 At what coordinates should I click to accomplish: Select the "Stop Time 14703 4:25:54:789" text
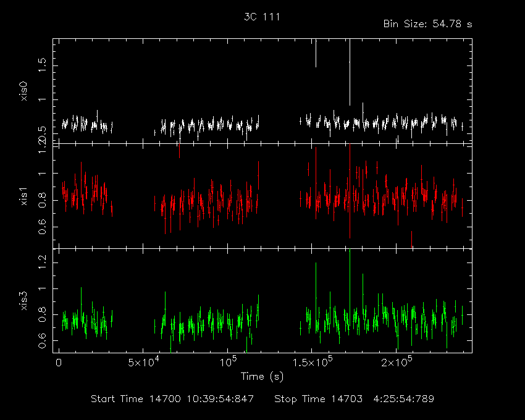tap(355, 399)
